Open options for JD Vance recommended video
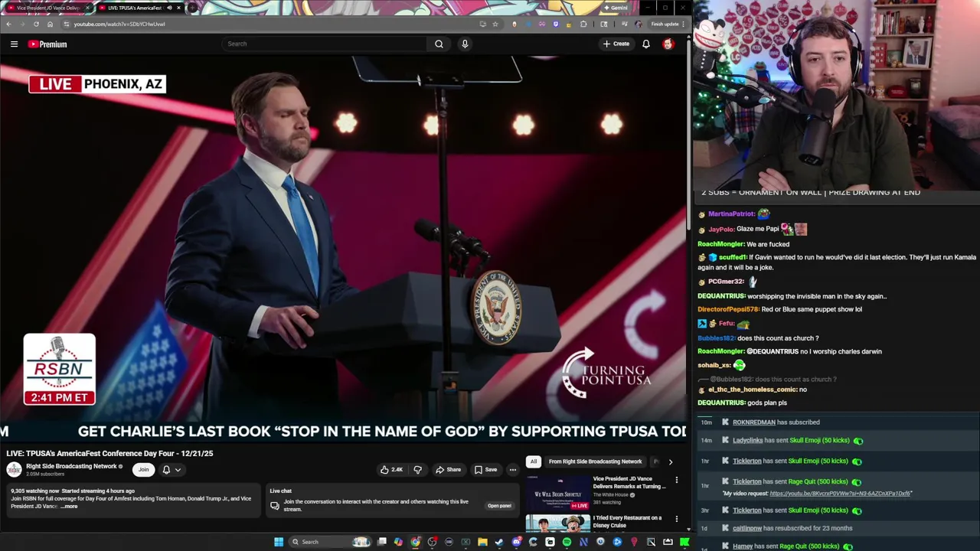 pos(676,480)
